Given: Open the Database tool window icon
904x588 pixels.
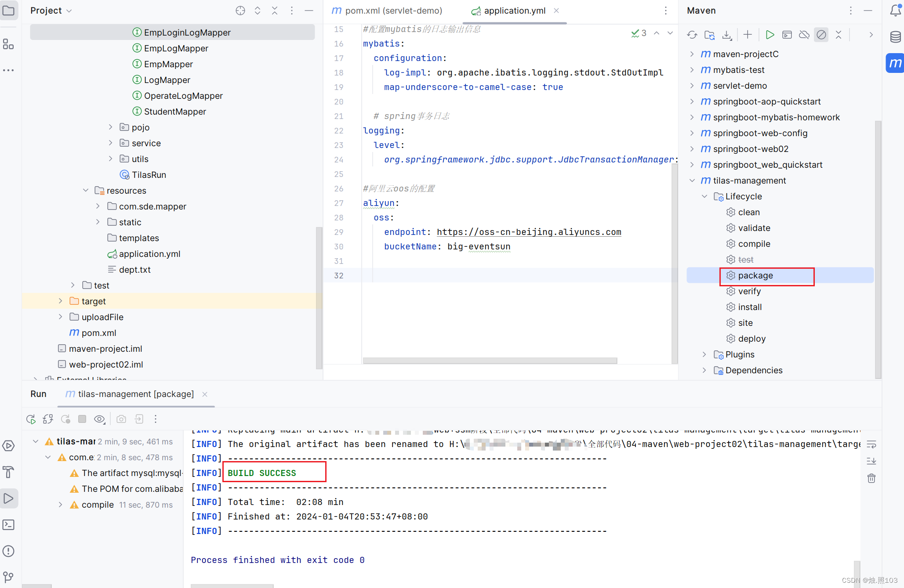Looking at the screenshot, I should pos(895,37).
